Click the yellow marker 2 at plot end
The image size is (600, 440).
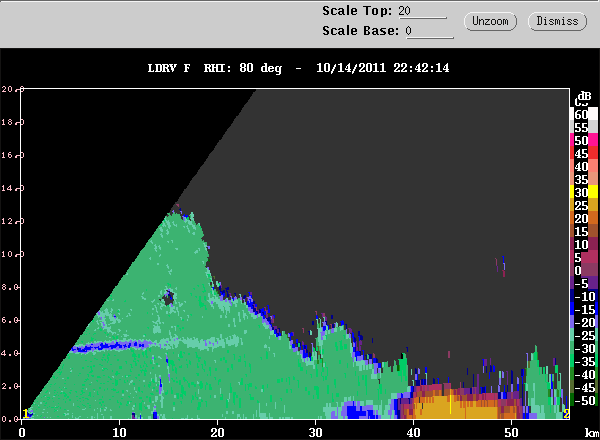click(566, 414)
